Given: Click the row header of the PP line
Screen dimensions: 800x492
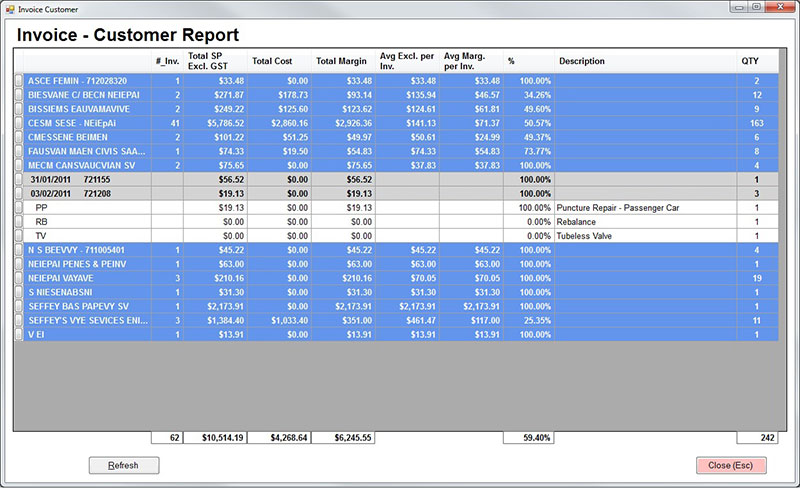Looking at the screenshot, I should [x=19, y=208].
